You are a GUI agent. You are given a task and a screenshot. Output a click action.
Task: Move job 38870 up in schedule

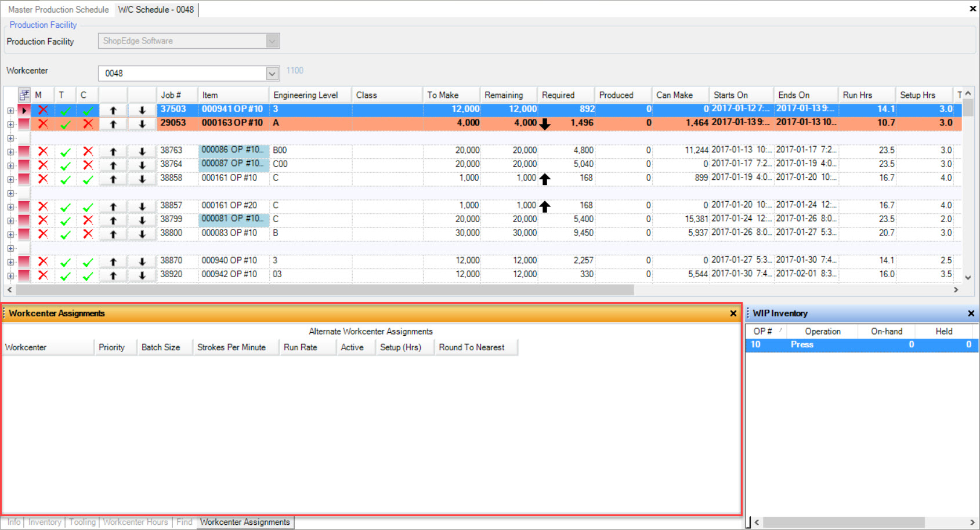click(x=113, y=262)
